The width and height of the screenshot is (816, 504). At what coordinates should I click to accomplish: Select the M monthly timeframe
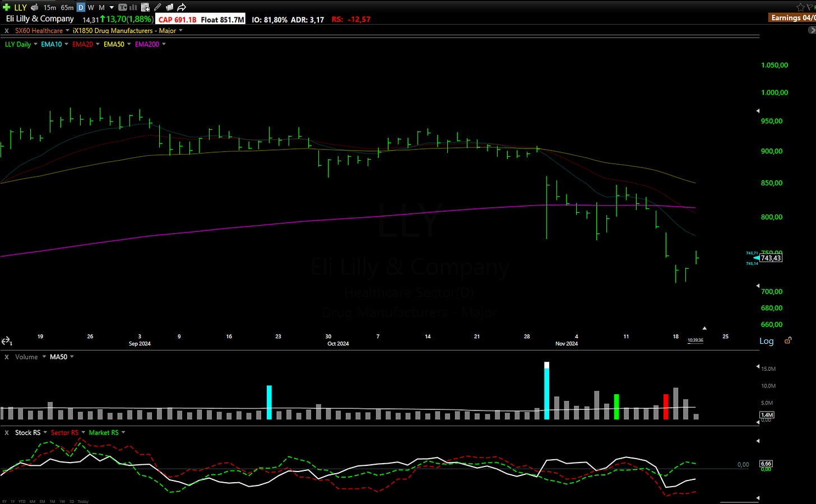tap(101, 7)
